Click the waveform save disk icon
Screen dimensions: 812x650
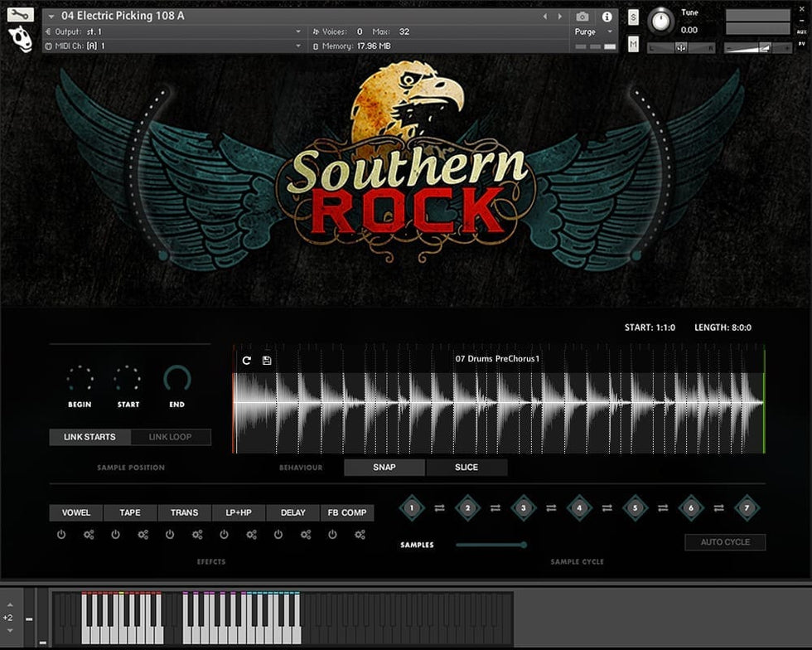point(267,361)
